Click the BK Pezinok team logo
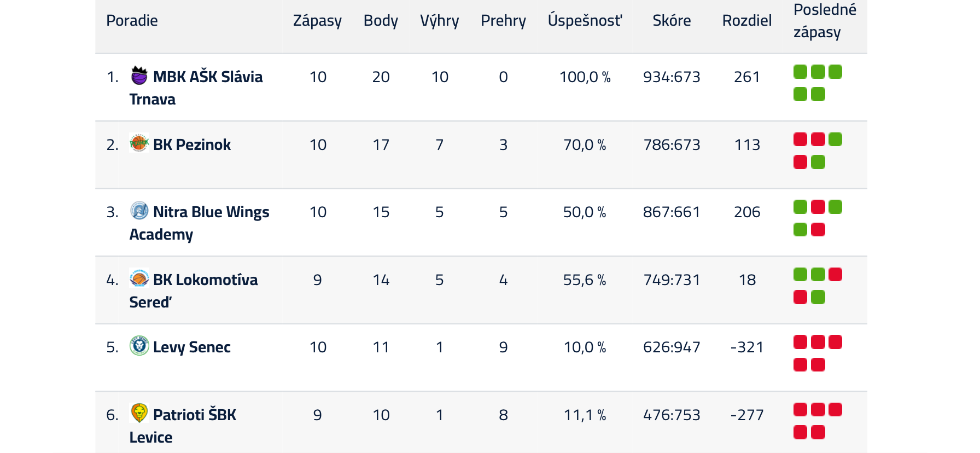980x453 pixels. 139,143
